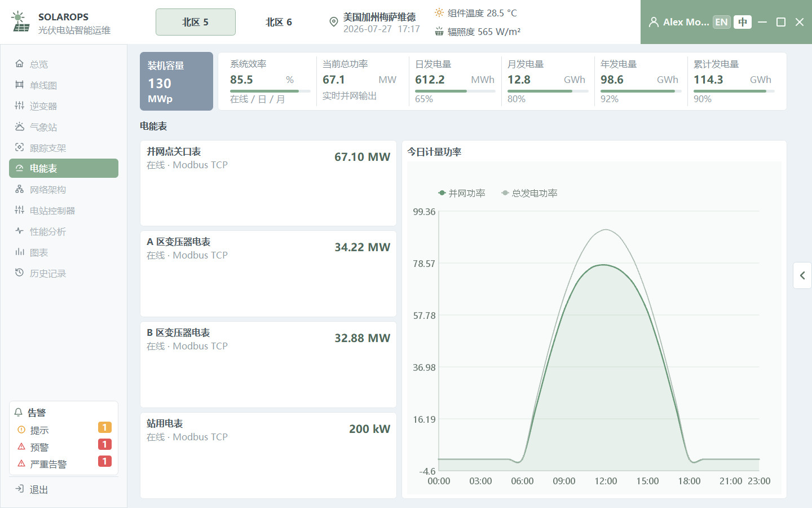This screenshot has width=812, height=508.
Task: Click the 严重告警 triangle icon
Action: 21,463
